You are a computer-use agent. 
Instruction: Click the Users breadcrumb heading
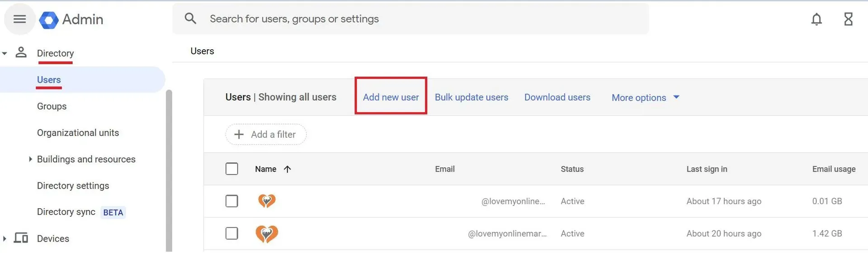click(x=202, y=51)
